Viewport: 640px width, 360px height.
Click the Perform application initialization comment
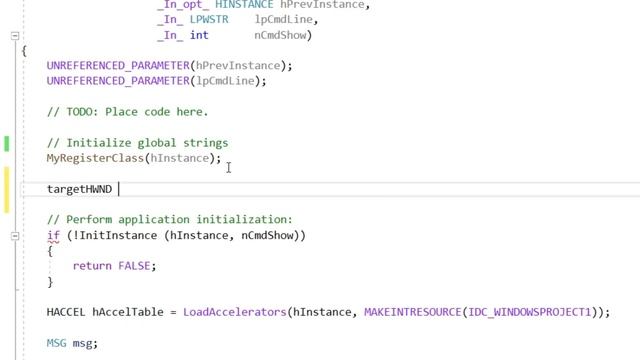point(169,220)
